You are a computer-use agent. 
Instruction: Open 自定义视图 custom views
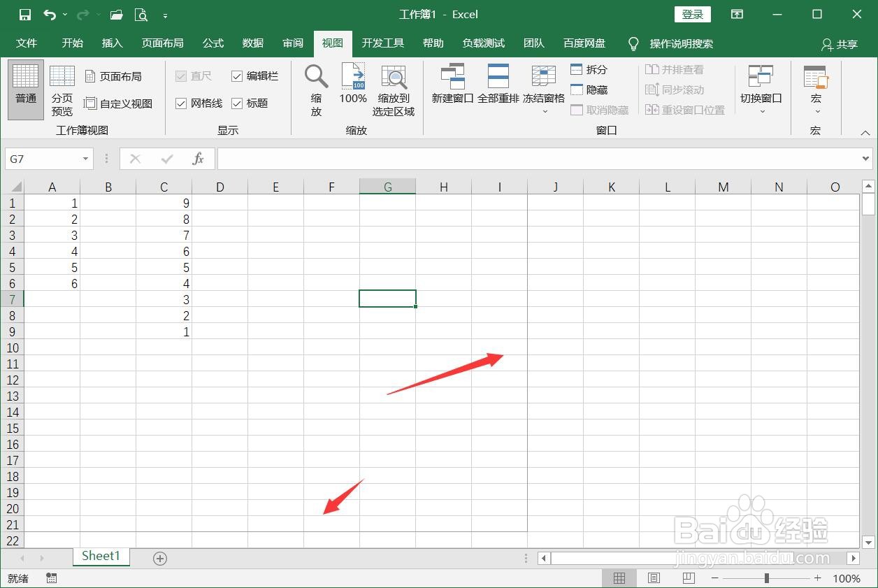click(x=118, y=103)
